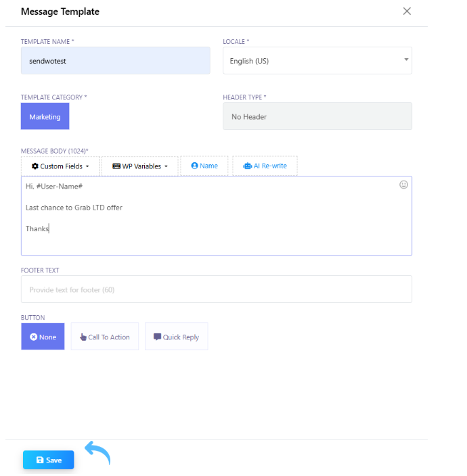Viewport: 467px width, 476px height.
Task: Choose the Call To Action button type
Action: pyautogui.click(x=105, y=337)
